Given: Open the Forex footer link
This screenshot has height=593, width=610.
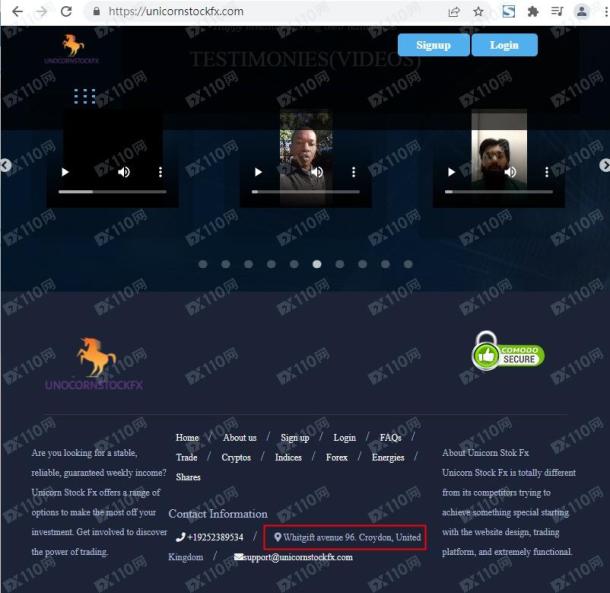Looking at the screenshot, I should coord(337,458).
